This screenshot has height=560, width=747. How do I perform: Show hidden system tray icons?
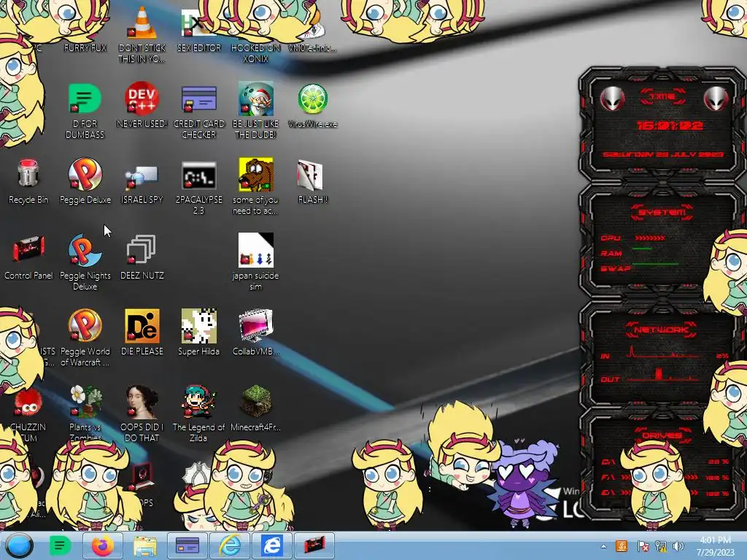click(603, 547)
